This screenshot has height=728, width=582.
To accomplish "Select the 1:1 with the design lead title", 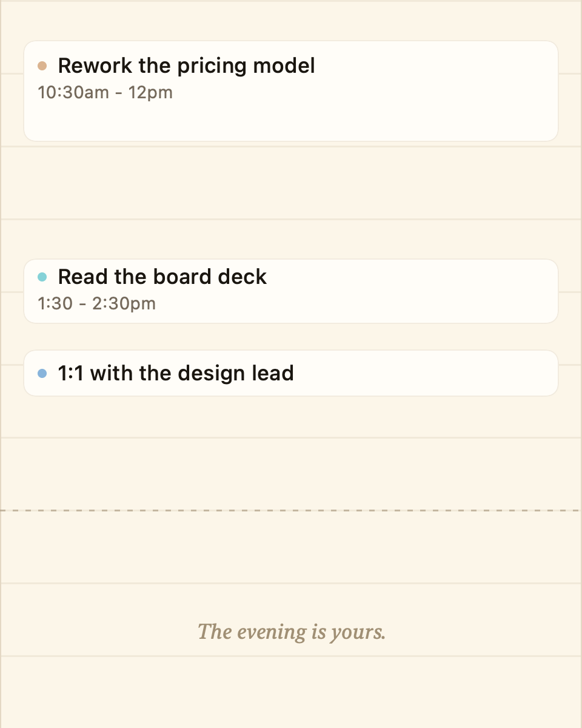I will pos(176,373).
